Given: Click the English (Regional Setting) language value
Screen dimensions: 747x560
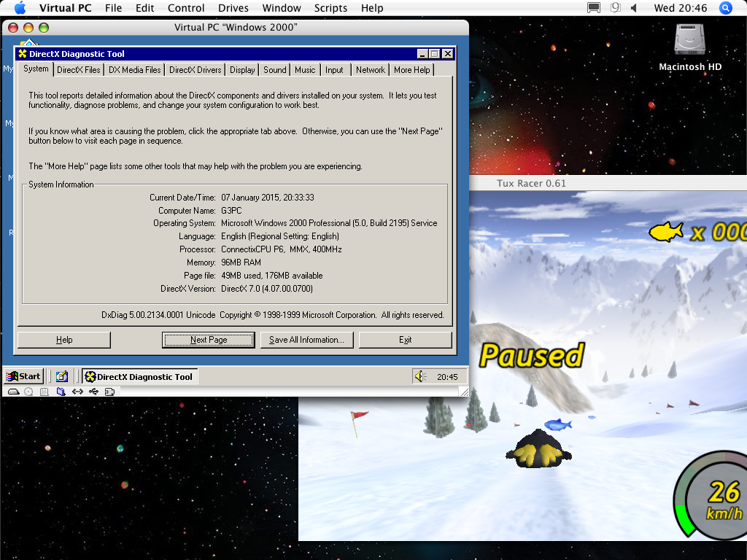Looking at the screenshot, I should coord(280,236).
